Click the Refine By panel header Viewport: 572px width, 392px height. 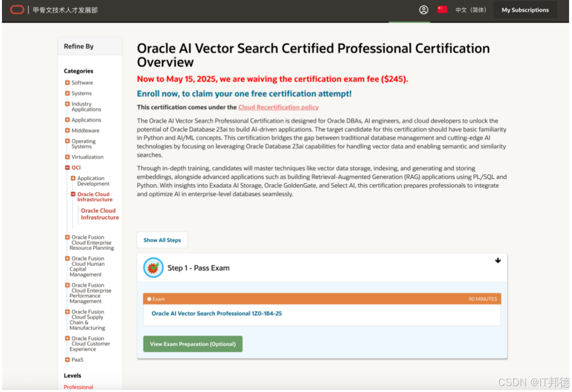(x=90, y=46)
